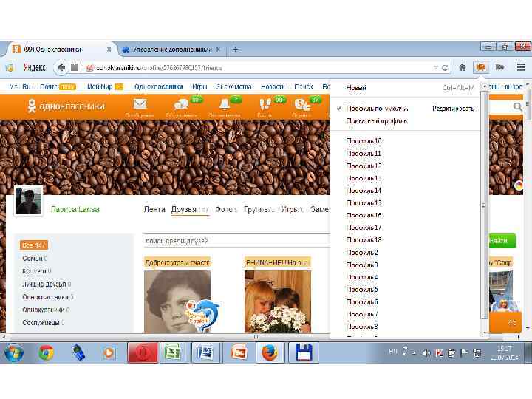Close the Odnoklassniki tab
Image resolution: width=532 pixels, height=399 pixels.
(x=109, y=50)
